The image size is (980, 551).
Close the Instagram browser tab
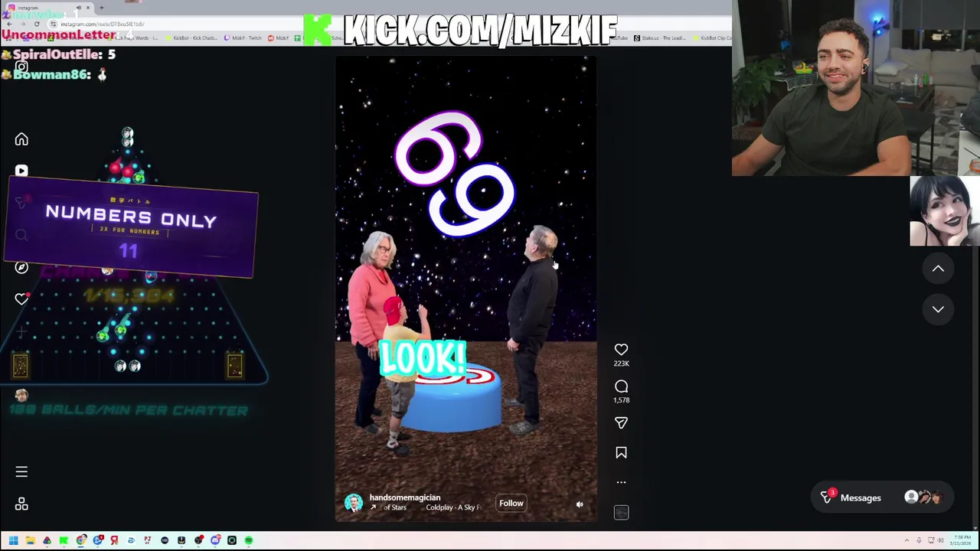click(88, 8)
